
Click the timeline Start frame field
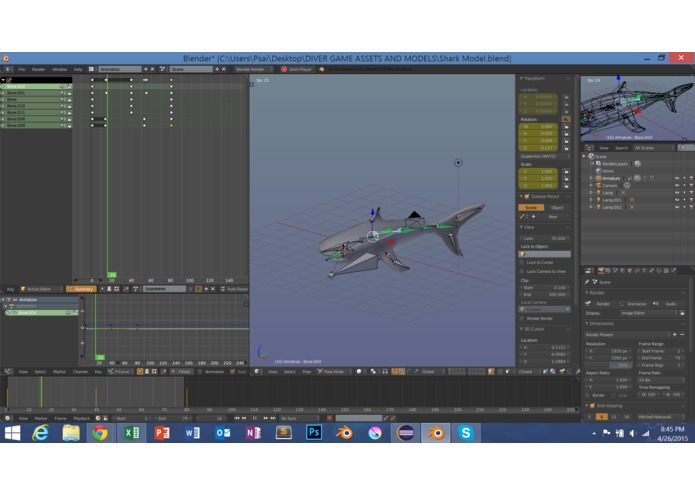pos(132,418)
